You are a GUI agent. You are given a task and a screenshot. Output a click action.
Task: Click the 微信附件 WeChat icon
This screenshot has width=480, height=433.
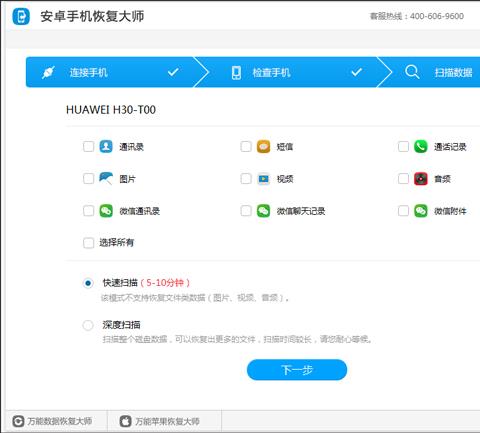point(421,211)
